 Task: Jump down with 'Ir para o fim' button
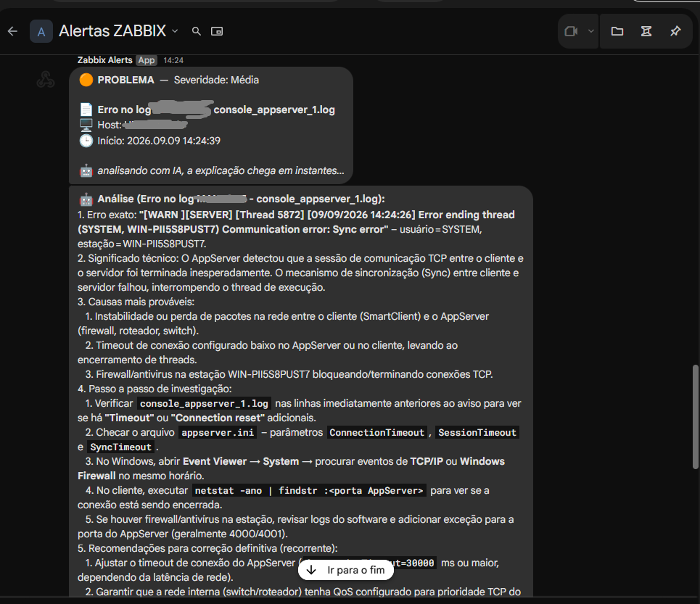346,570
